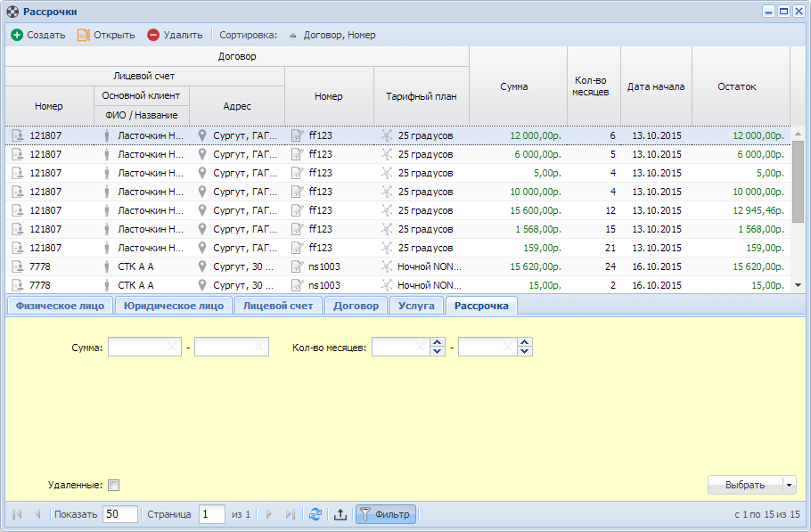
Task: Open the Лицевой счет tab
Action: click(x=278, y=306)
